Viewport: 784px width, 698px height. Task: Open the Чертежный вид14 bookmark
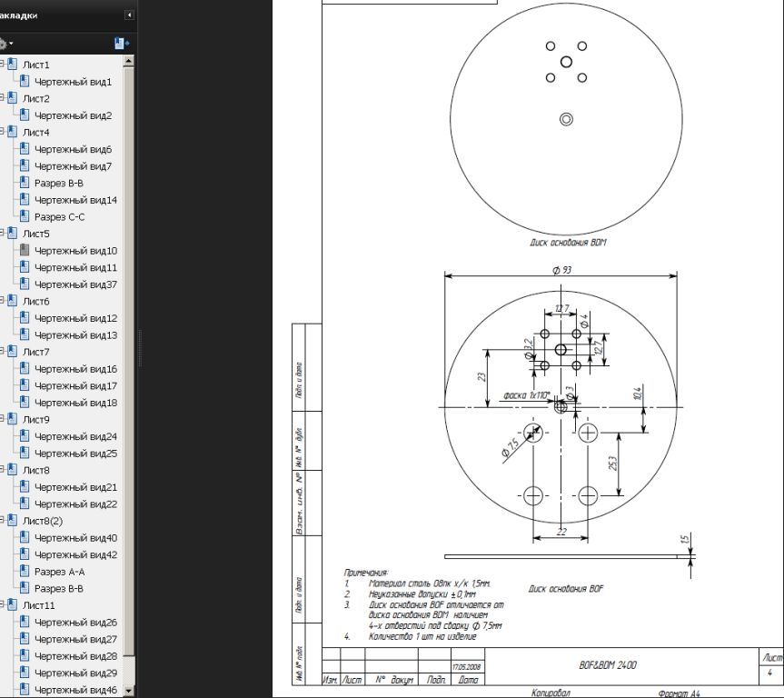[x=75, y=200]
